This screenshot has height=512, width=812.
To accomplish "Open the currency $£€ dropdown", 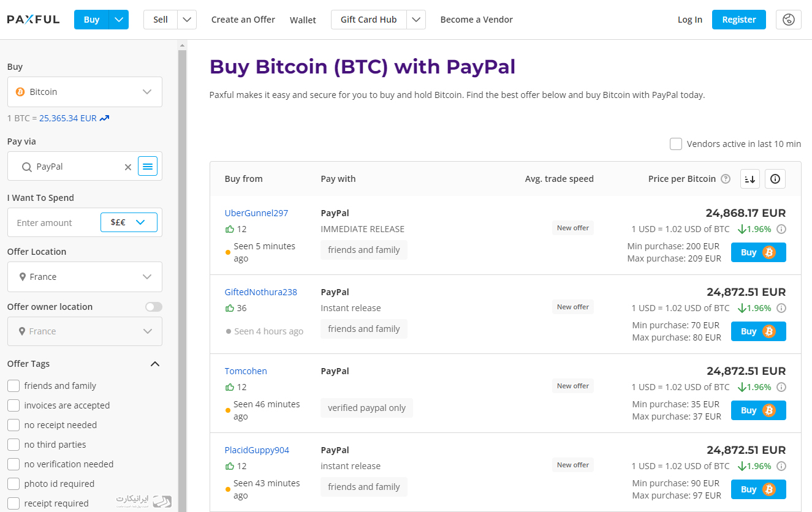I will tap(129, 222).
